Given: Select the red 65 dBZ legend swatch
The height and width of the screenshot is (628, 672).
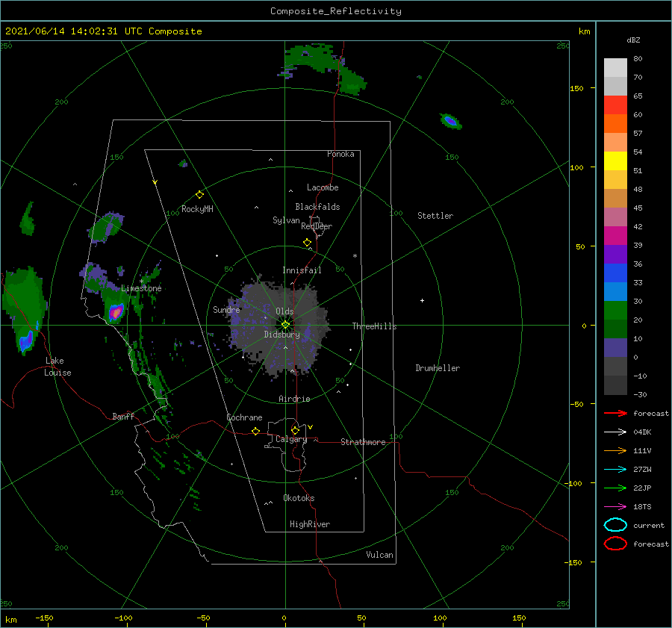Looking at the screenshot, I should [x=615, y=105].
